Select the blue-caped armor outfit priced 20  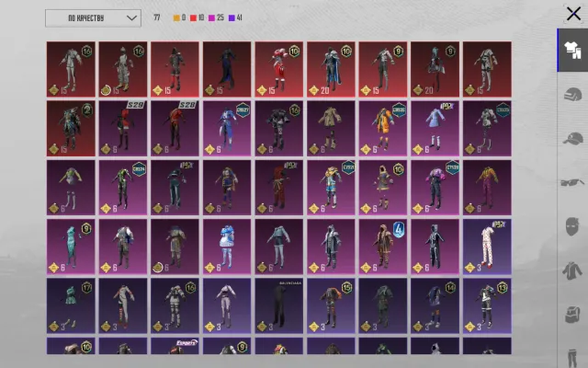[331, 69]
